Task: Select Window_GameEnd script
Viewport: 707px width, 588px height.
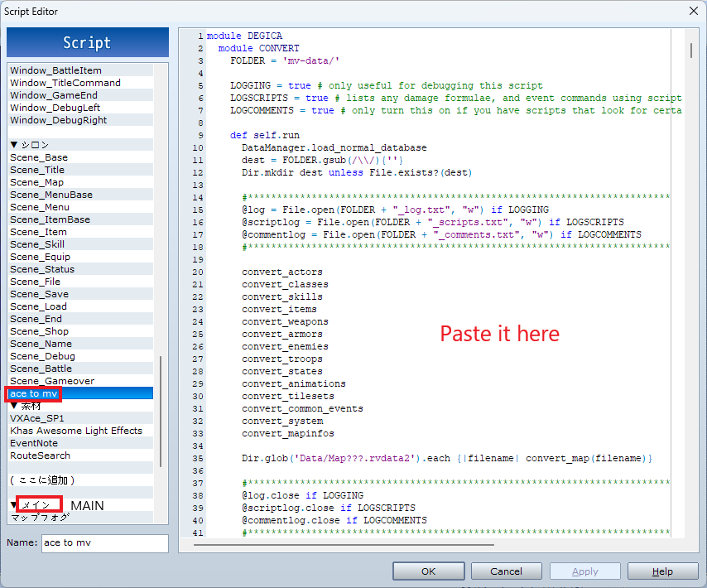Action: click(x=80, y=95)
